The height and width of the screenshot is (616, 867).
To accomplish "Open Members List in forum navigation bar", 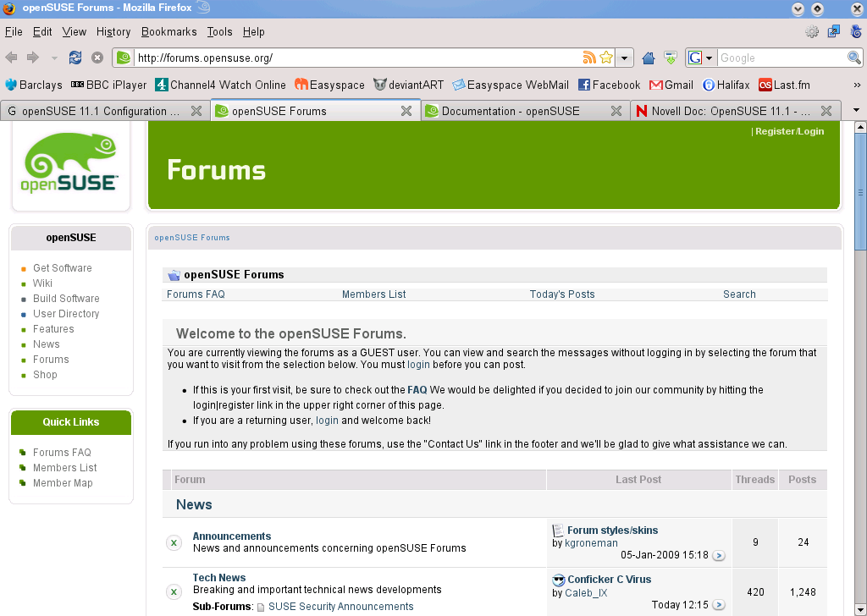I will [373, 294].
